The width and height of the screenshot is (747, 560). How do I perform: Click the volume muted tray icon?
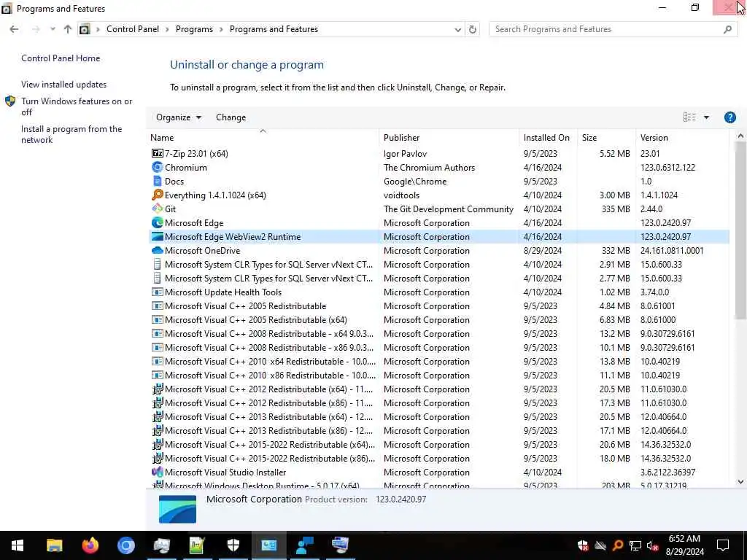click(x=653, y=545)
